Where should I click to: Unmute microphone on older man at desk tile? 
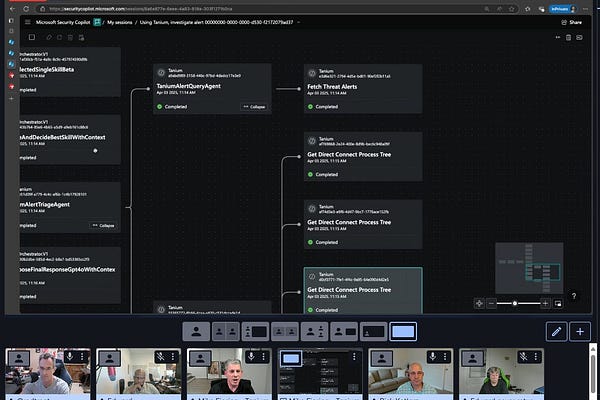tap(160, 357)
